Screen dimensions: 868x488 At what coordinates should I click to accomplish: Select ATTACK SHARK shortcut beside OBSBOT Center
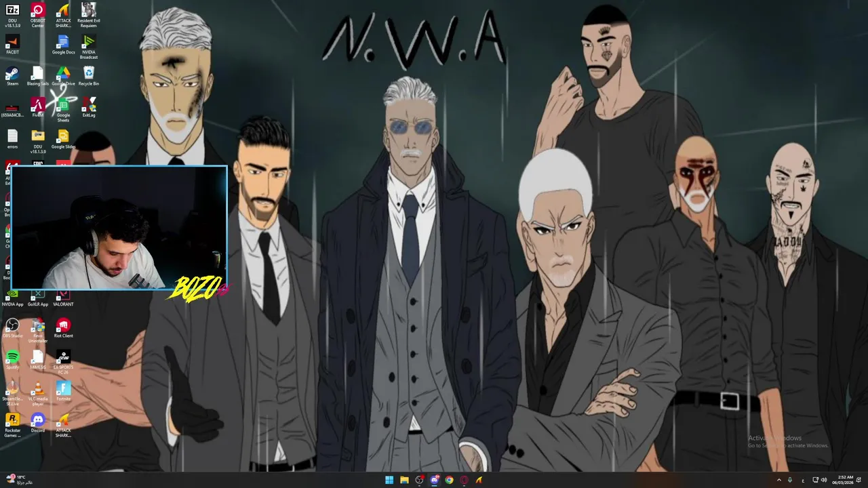coord(63,15)
